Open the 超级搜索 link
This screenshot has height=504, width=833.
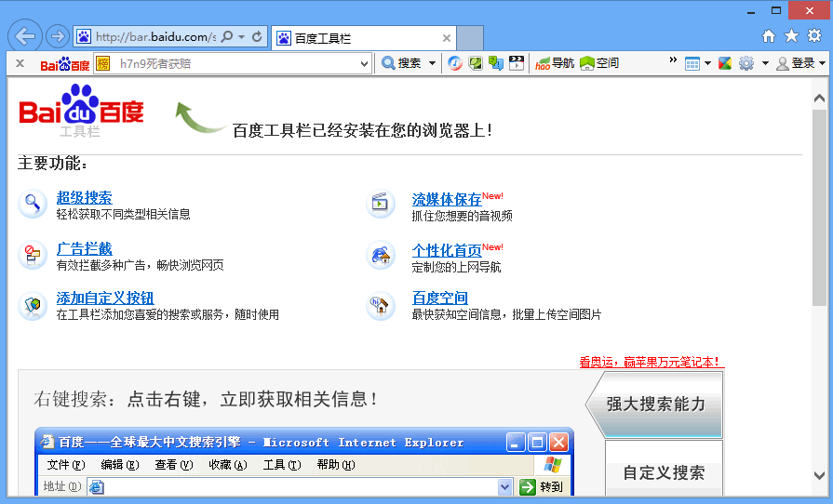(x=84, y=197)
